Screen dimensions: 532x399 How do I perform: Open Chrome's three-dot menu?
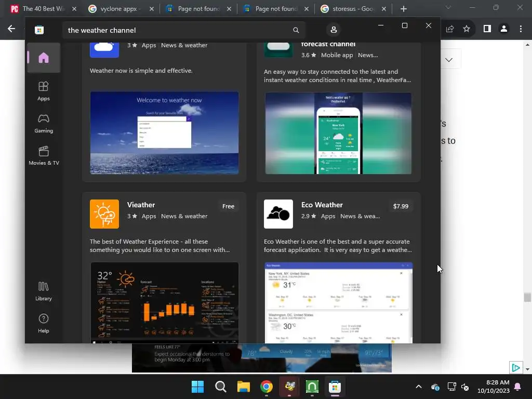(x=521, y=29)
